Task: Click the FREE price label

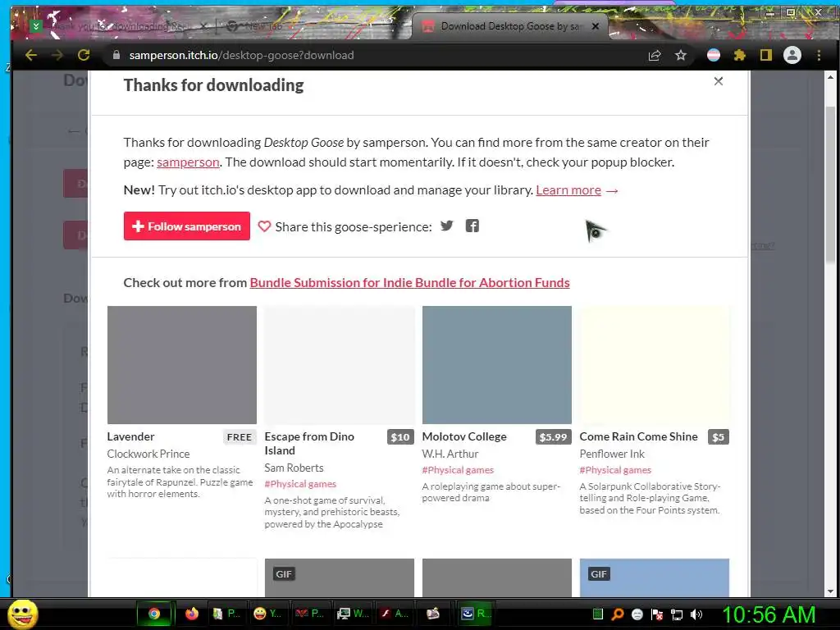Action: (240, 437)
